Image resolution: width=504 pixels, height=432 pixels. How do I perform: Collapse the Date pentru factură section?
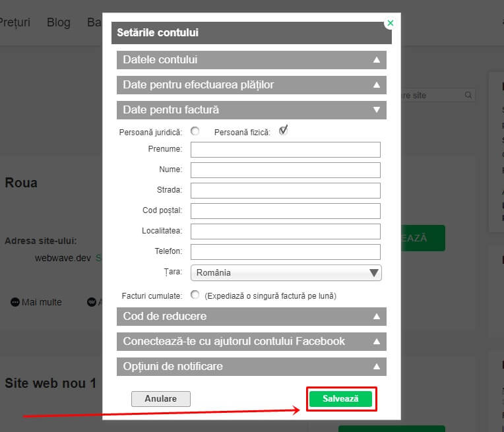tap(251, 110)
